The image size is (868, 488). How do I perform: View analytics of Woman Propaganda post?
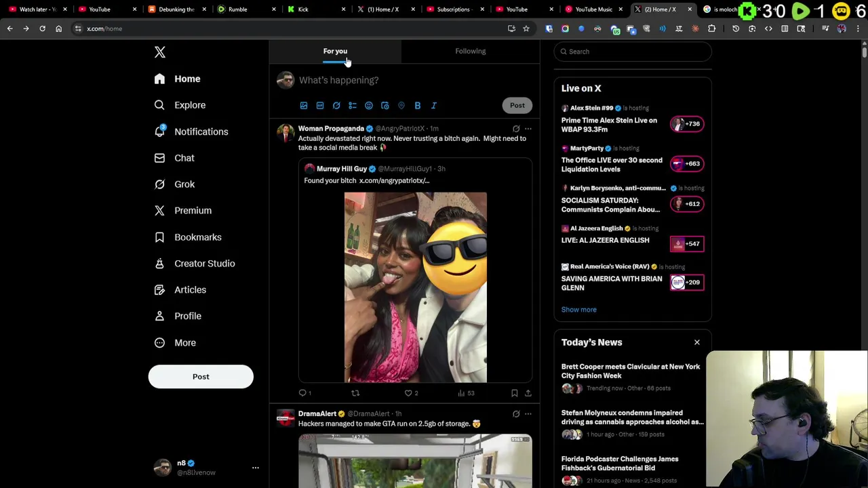click(x=466, y=393)
